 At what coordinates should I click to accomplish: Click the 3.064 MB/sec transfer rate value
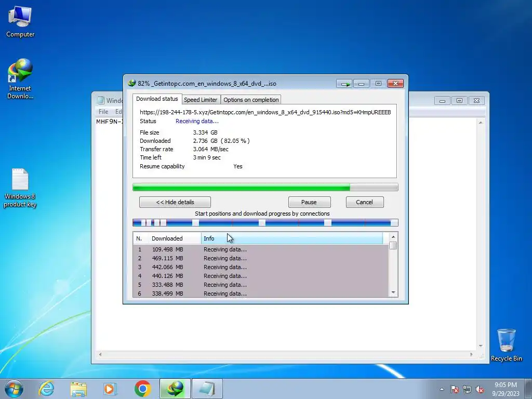tap(211, 149)
